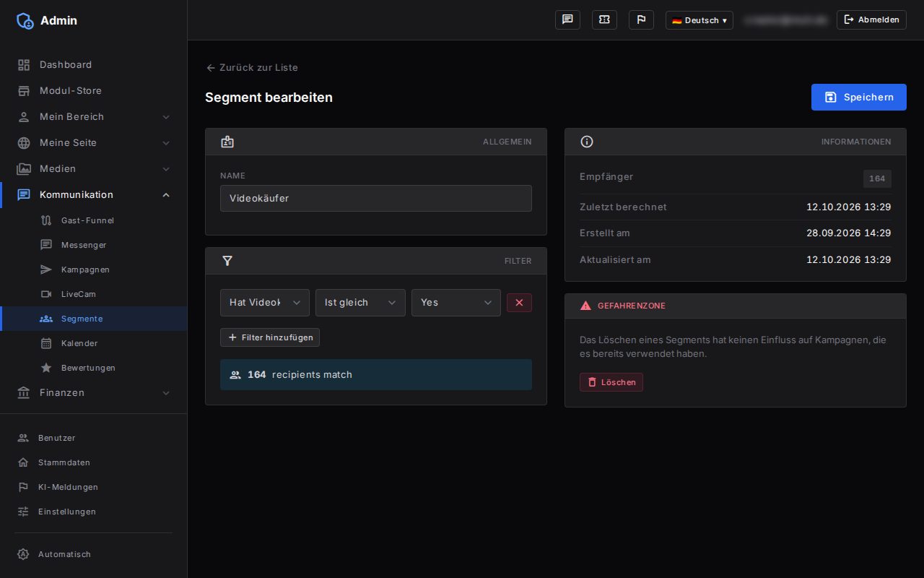Open Einstellungen in the sidebar
924x578 pixels.
tap(94, 512)
